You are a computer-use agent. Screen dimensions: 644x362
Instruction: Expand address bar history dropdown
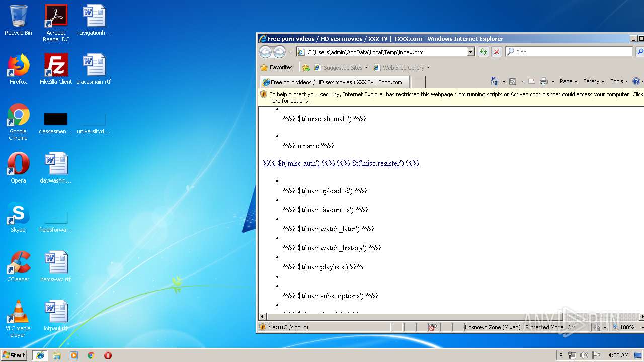tap(470, 52)
